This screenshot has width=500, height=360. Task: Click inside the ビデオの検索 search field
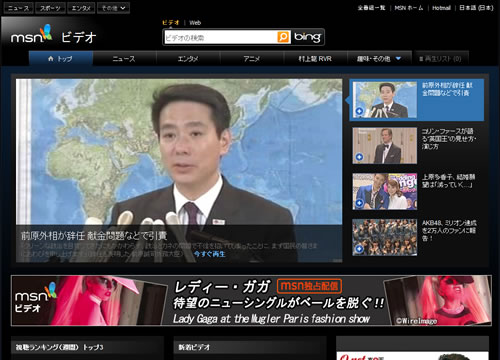click(x=220, y=37)
